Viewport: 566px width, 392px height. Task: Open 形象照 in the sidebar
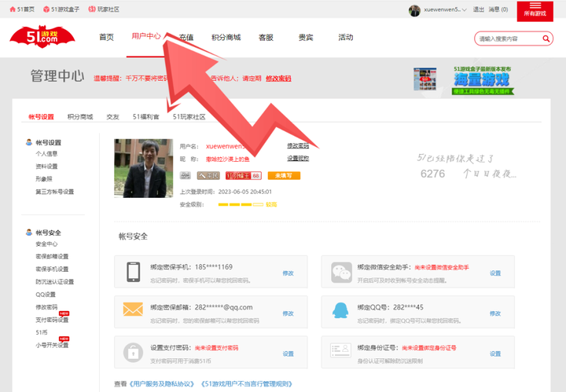[x=44, y=179]
